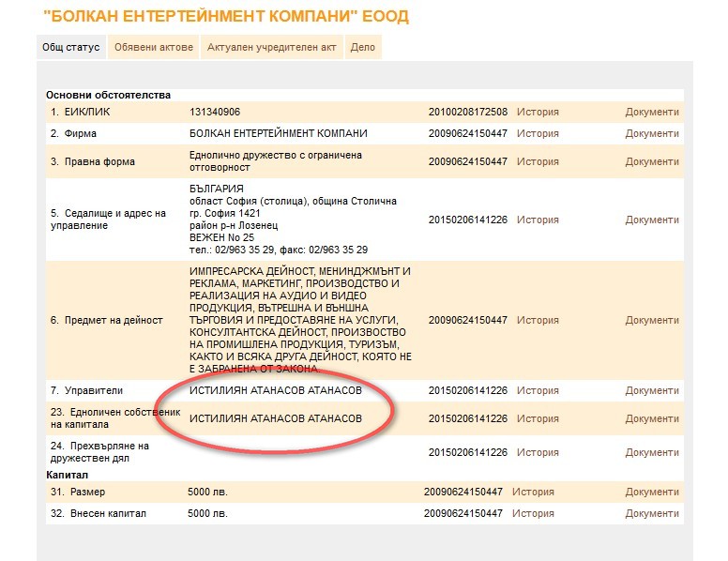
Task: Click the Документи link for Управители
Action: pyautogui.click(x=651, y=390)
